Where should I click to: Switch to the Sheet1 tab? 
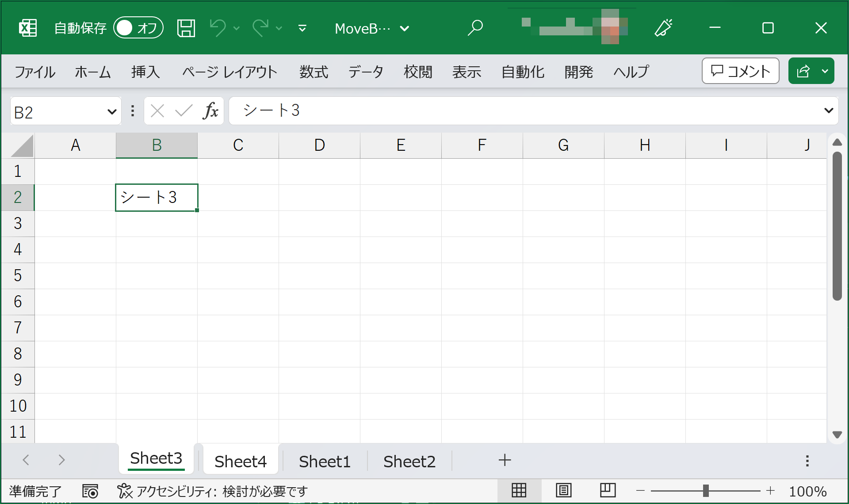point(325,461)
